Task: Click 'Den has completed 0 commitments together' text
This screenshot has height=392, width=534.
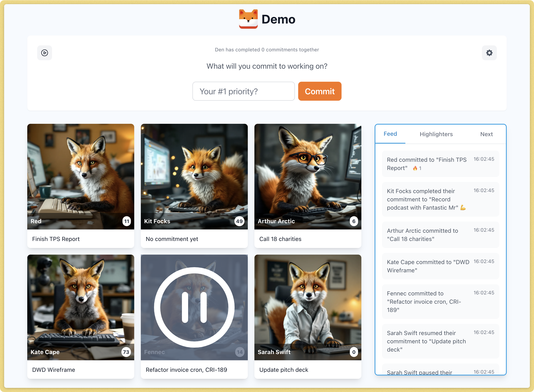Action: pos(267,50)
